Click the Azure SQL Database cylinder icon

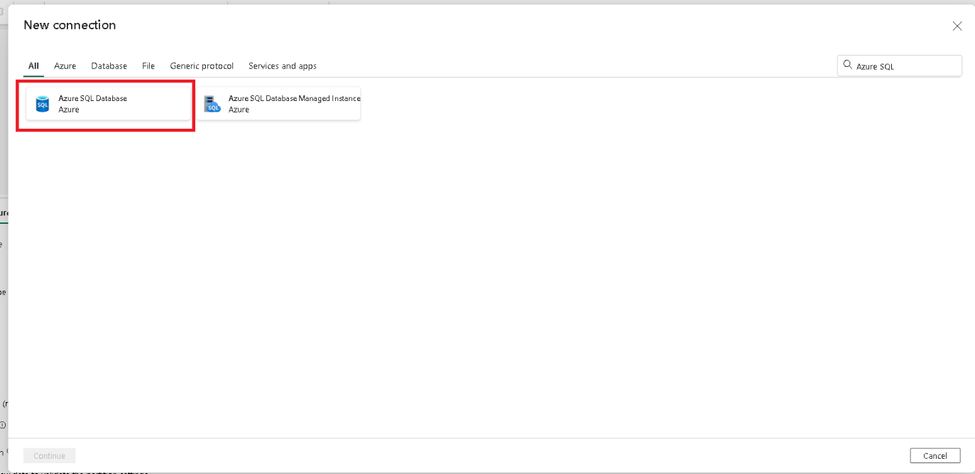(x=42, y=104)
